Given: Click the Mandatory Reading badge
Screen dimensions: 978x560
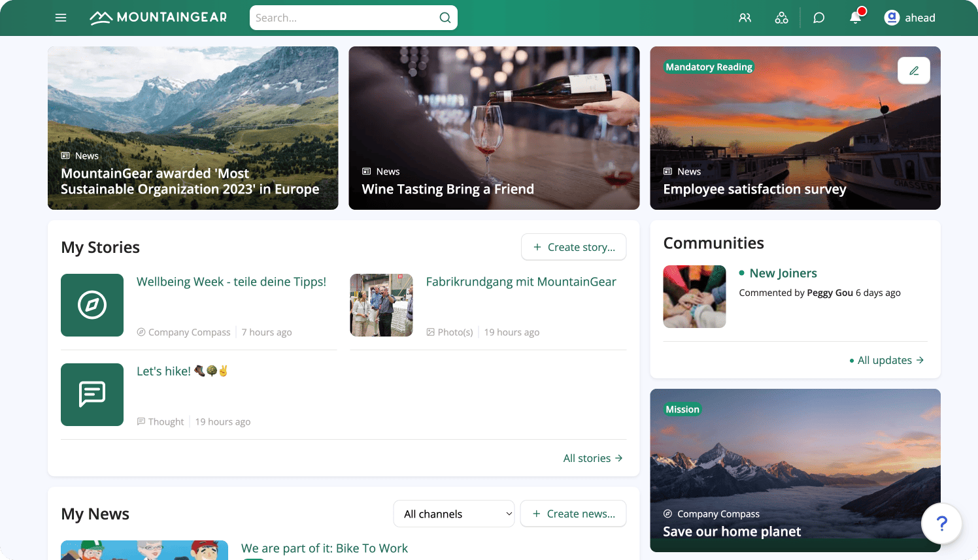Looking at the screenshot, I should [709, 67].
